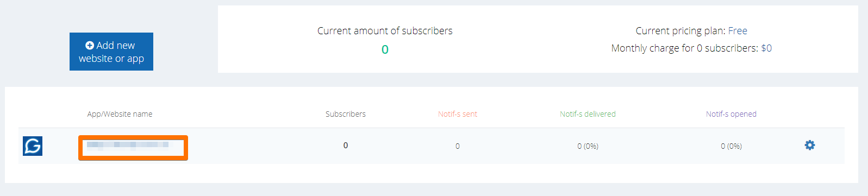Click Monthly charge for 0 subscribers text

685,48
